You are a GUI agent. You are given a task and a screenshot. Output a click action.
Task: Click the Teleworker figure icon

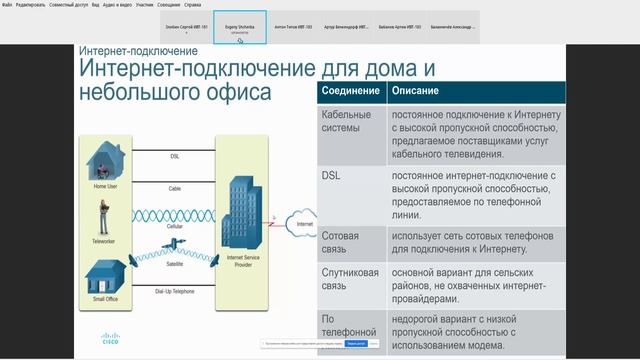pyautogui.click(x=104, y=217)
